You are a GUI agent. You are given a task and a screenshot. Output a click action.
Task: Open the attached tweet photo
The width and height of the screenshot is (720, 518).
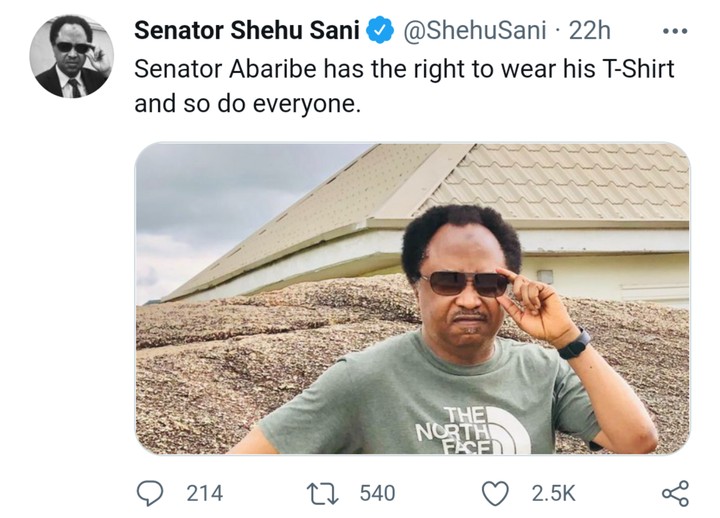pos(412,298)
